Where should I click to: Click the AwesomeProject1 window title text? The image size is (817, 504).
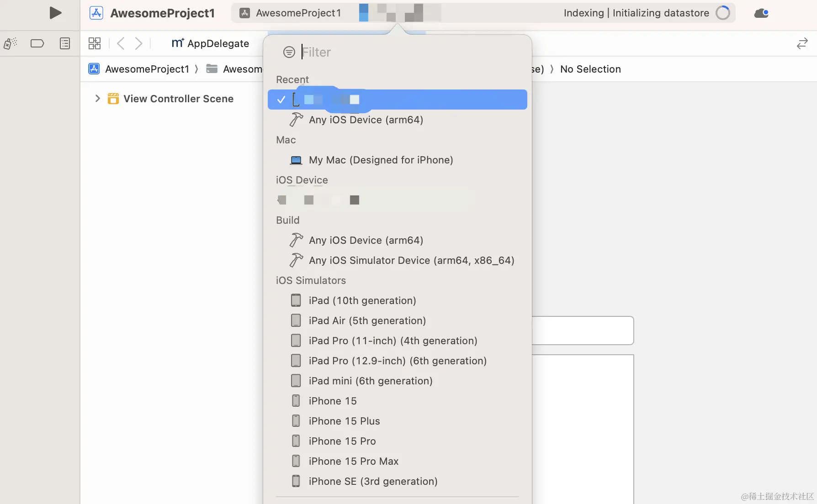[x=163, y=13]
